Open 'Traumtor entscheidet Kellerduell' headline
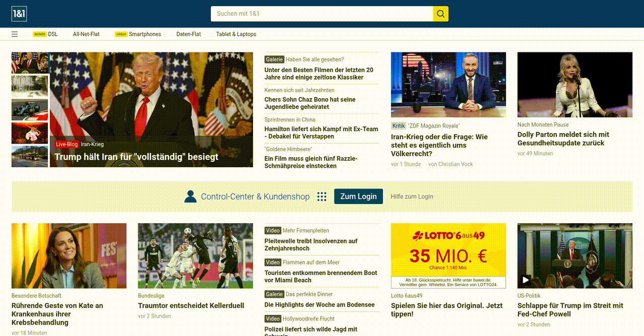The image size is (644, 336). tap(191, 305)
